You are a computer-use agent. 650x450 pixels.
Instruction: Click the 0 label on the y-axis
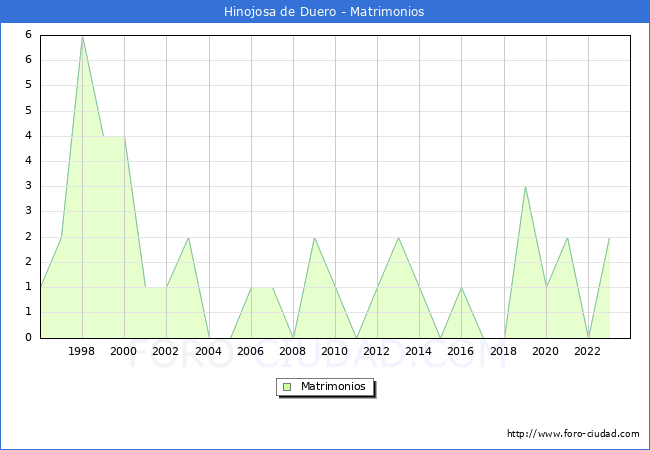click(x=28, y=338)
